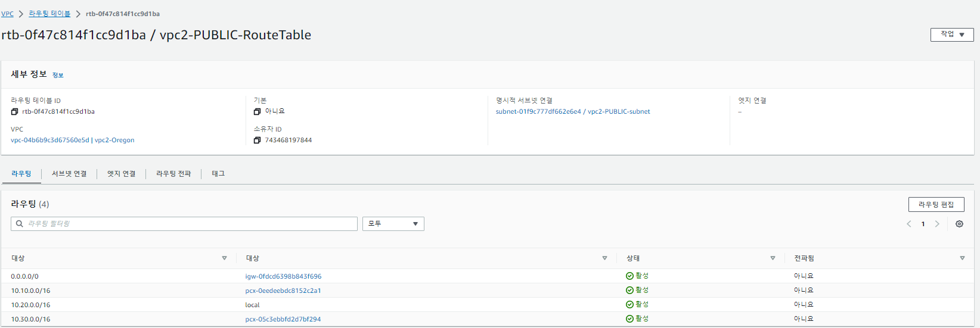
Task: Open the VPC breadcrumb link
Action: pos(7,14)
